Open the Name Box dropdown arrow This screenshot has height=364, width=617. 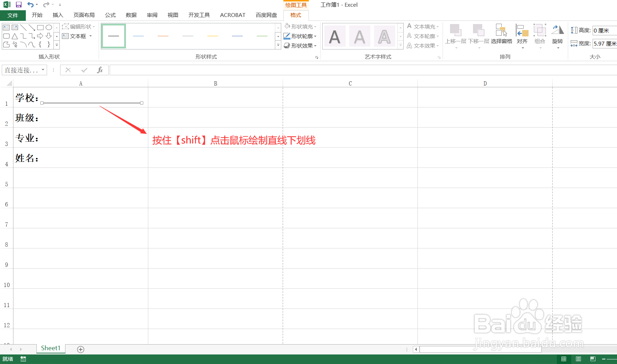43,70
